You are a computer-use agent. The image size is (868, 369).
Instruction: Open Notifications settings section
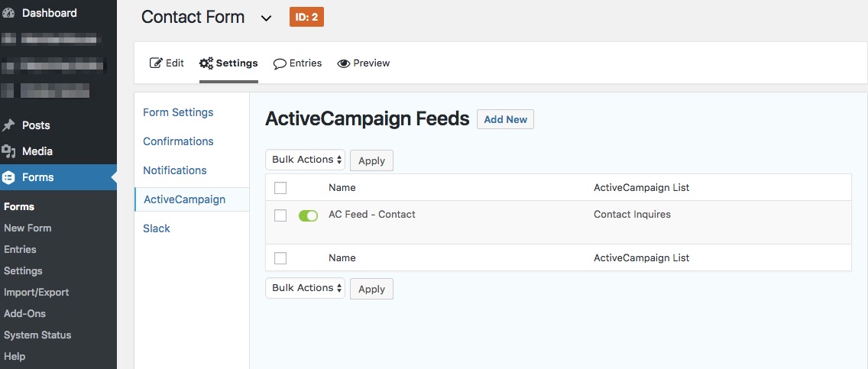(x=175, y=170)
